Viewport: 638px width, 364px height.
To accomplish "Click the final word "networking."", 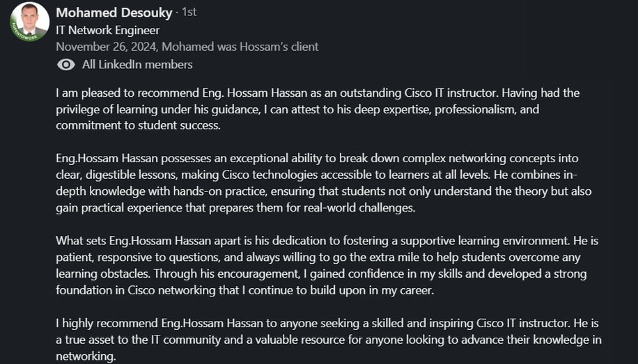I will [x=86, y=356].
